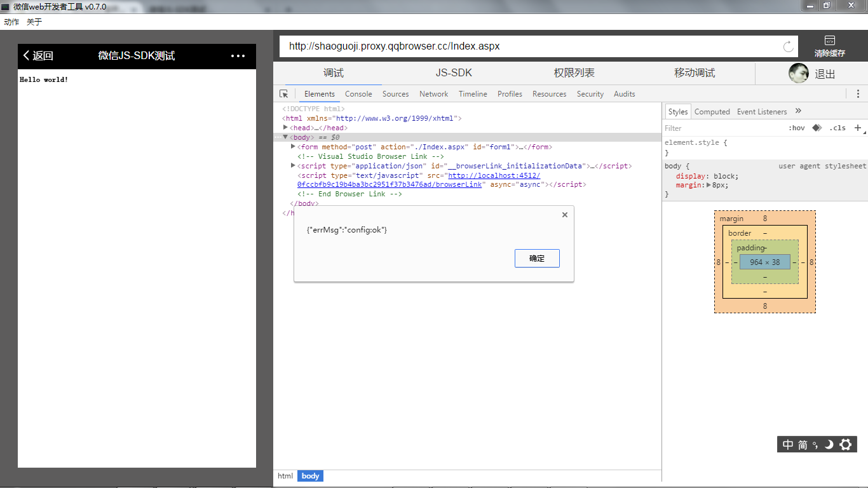Screen dimensions: 868x488
Task: Select the Visual Studio Browser Link comment
Action: click(370, 156)
